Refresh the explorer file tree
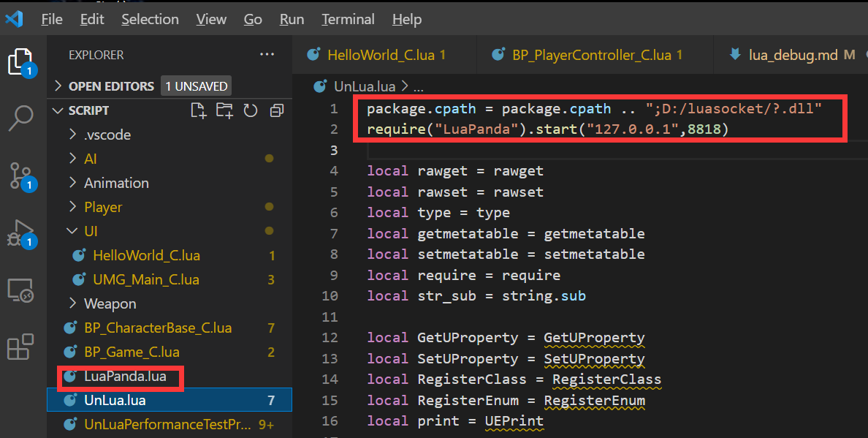Viewport: 868px width, 438px height. pyautogui.click(x=251, y=110)
